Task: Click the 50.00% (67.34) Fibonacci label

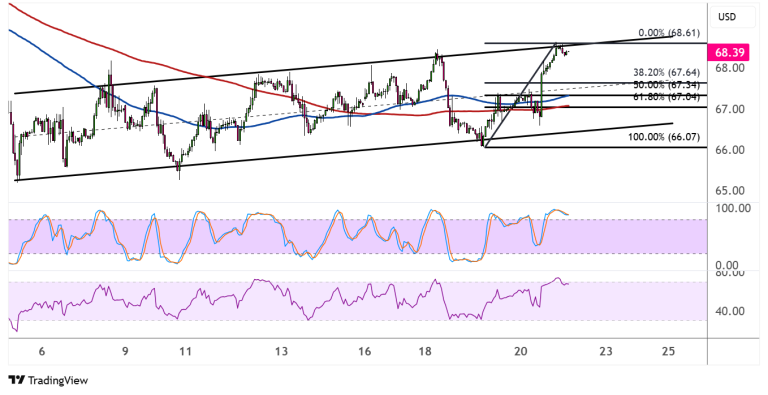Action: coord(667,85)
